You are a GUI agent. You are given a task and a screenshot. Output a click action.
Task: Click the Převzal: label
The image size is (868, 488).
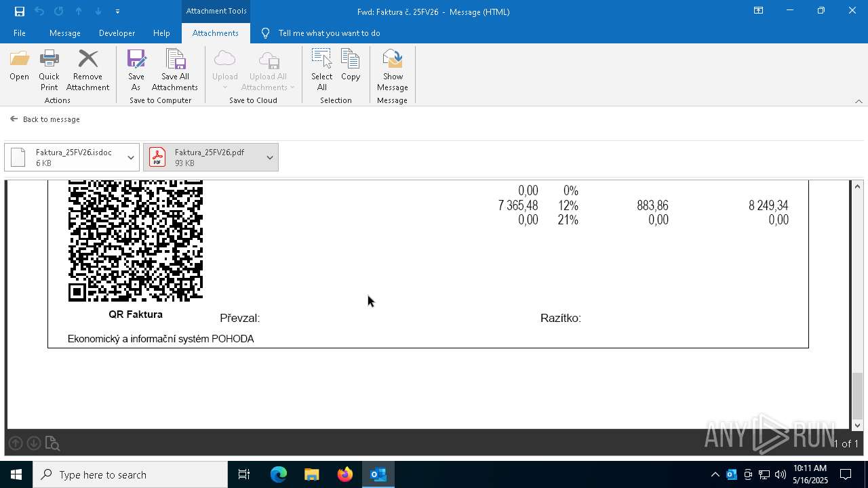240,318
